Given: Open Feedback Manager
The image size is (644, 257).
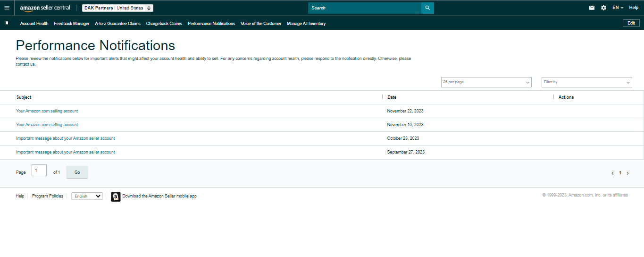Looking at the screenshot, I should pos(72,24).
